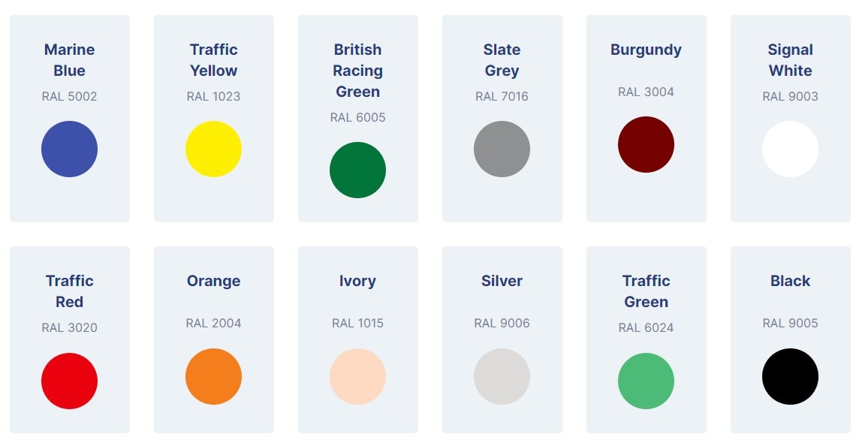Select the Marine Blue color circle
Image resolution: width=868 pixels, height=446 pixels.
click(x=69, y=149)
